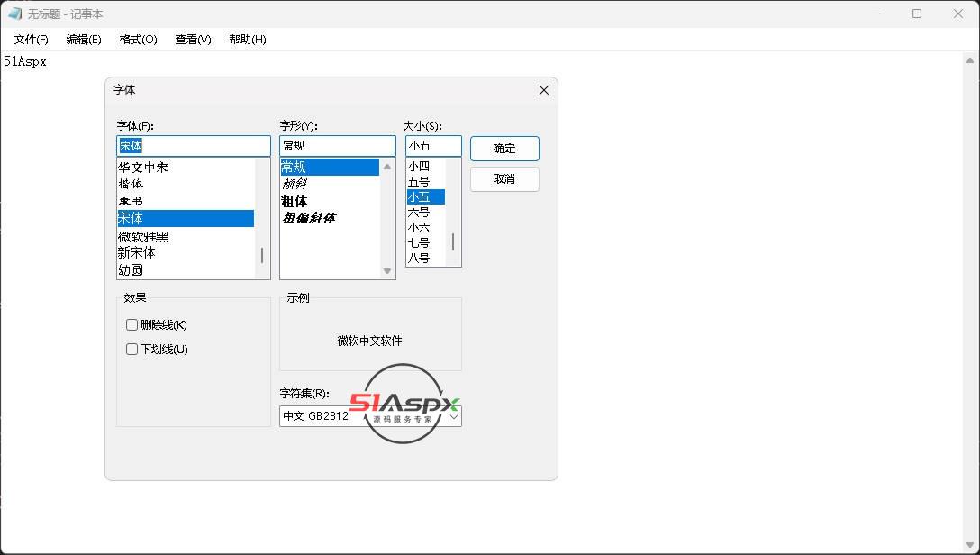Maximize the Notepad window
Screen dimensions: 980x555
[917, 14]
